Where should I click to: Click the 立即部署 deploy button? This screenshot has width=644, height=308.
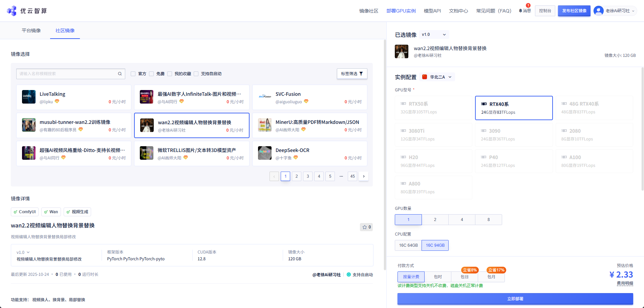click(515, 299)
